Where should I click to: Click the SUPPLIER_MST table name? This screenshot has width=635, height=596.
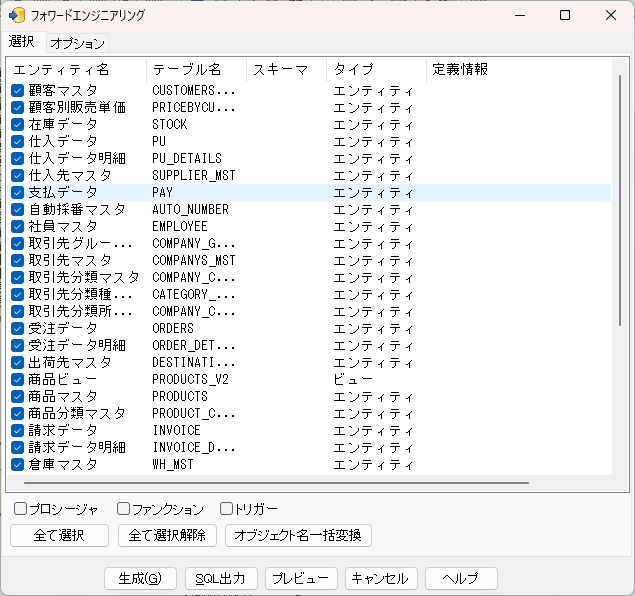coord(194,175)
